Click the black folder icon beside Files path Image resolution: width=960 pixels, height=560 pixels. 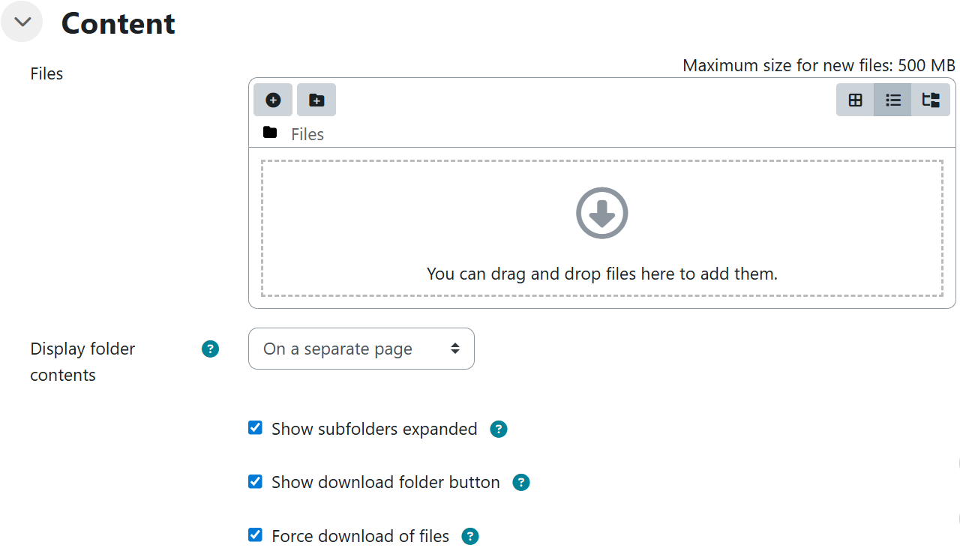[270, 133]
